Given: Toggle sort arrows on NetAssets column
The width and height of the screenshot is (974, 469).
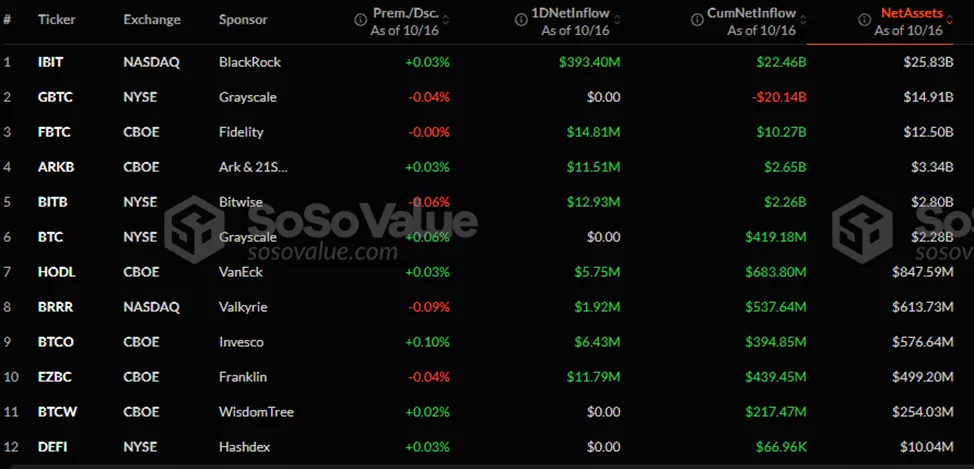Looking at the screenshot, I should (x=949, y=19).
